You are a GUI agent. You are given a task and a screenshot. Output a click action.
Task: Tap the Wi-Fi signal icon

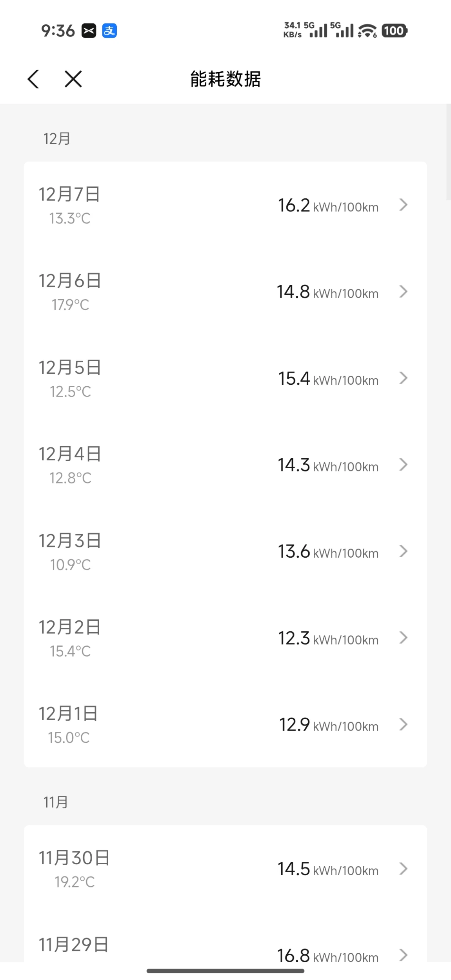pos(367,31)
